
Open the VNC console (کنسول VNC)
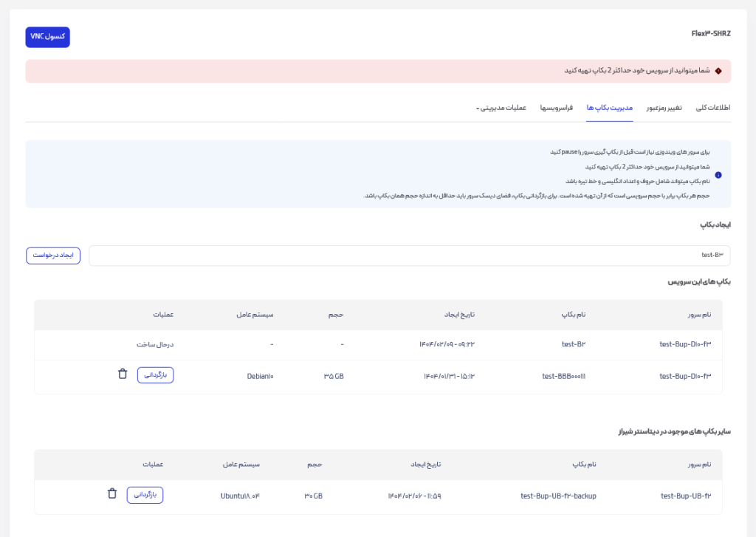[47, 37]
